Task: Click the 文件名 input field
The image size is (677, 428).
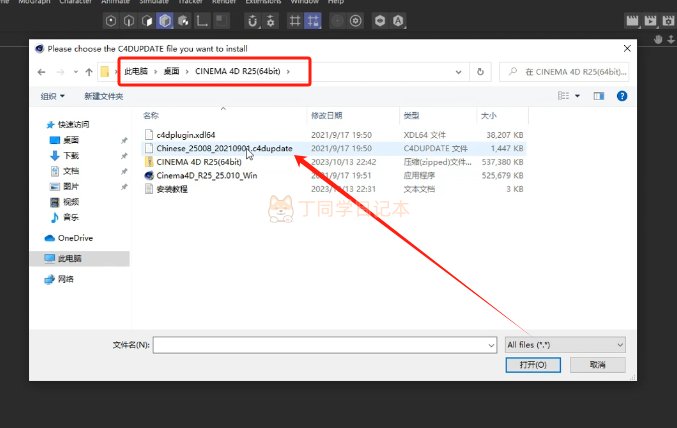Action: 325,345
